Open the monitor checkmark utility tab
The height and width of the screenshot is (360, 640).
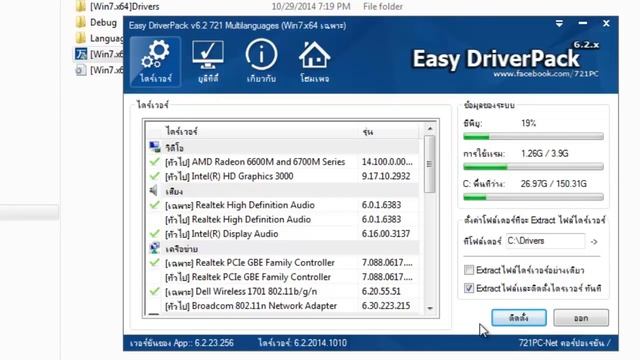208,62
